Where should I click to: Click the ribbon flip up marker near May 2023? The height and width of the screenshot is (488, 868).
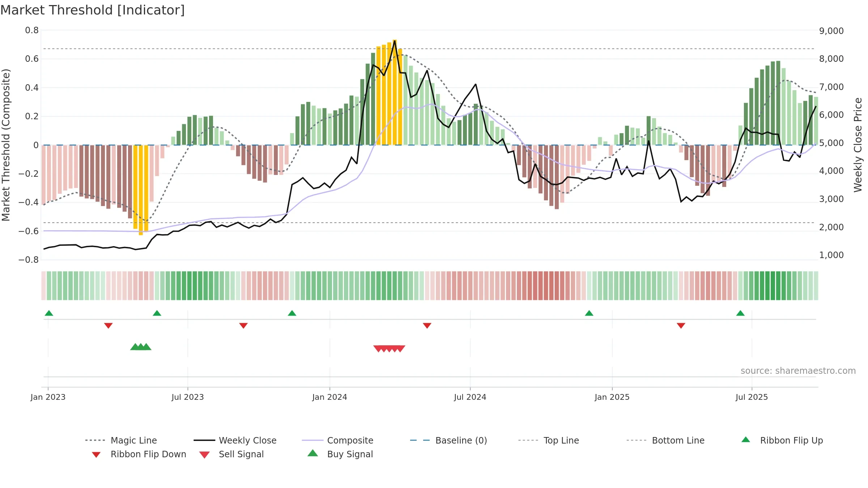tap(157, 313)
